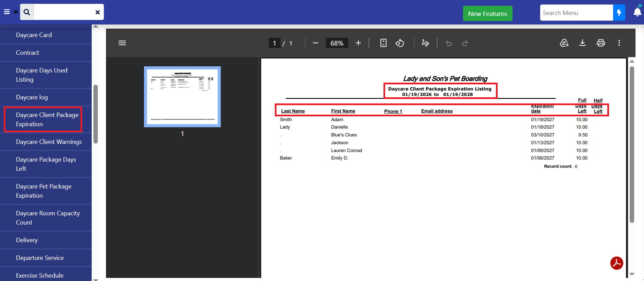Open the PDF viewer more actions menu
The width and height of the screenshot is (644, 281).
tap(619, 43)
